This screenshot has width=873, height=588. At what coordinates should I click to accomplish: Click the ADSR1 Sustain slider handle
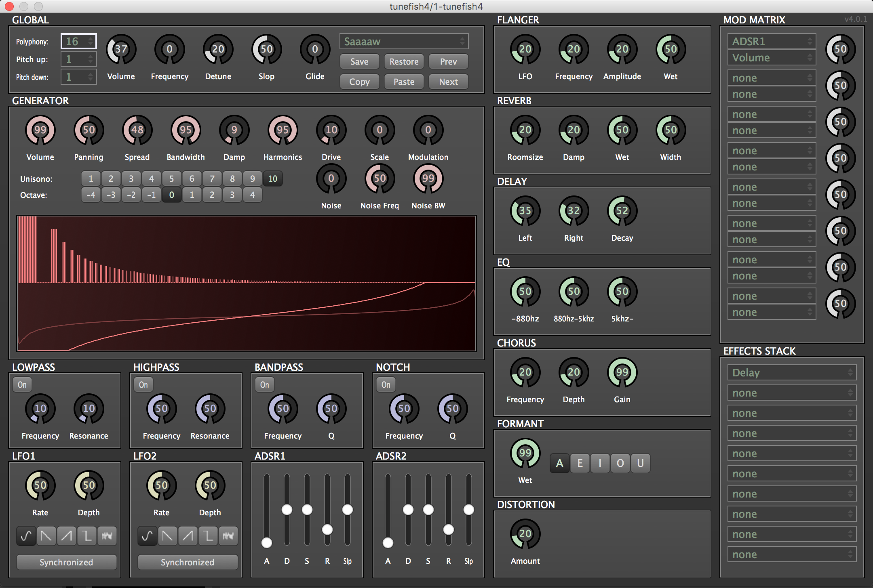tap(307, 510)
